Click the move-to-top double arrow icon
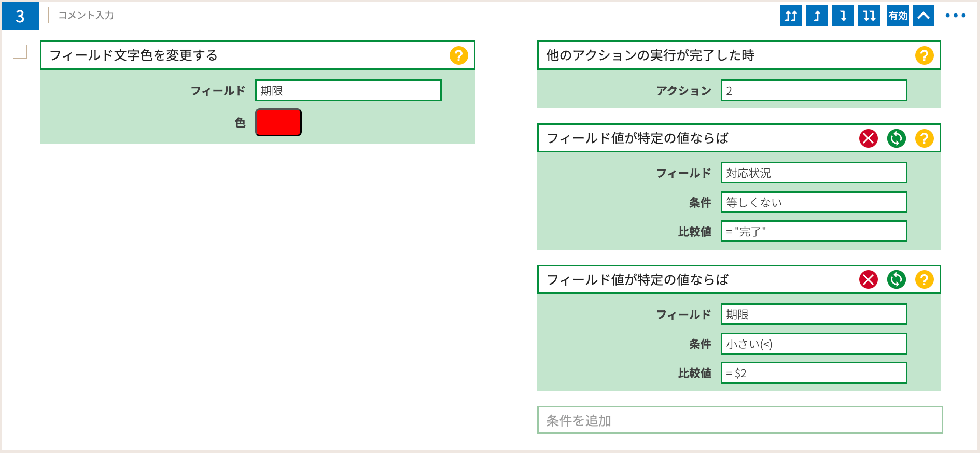 [791, 16]
